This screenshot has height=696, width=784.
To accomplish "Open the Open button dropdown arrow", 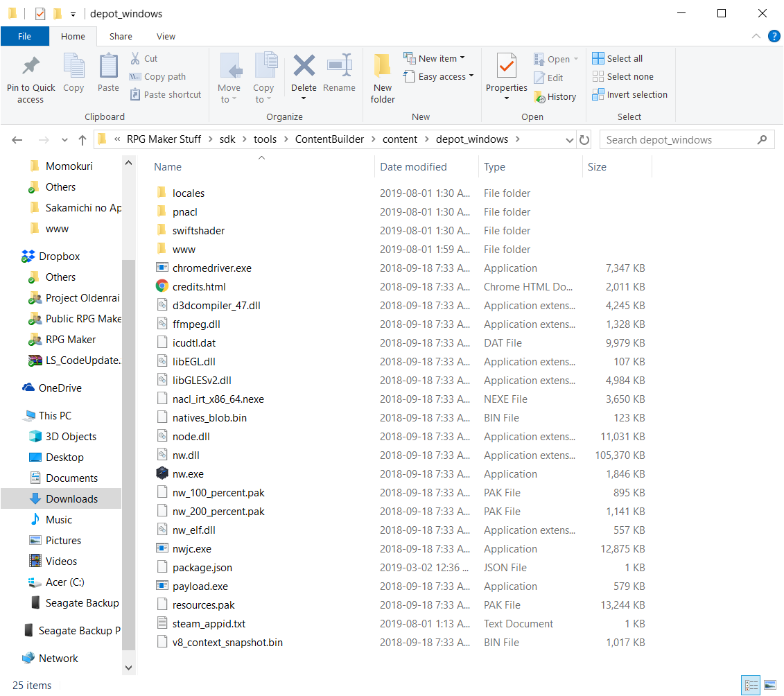I will (x=576, y=59).
